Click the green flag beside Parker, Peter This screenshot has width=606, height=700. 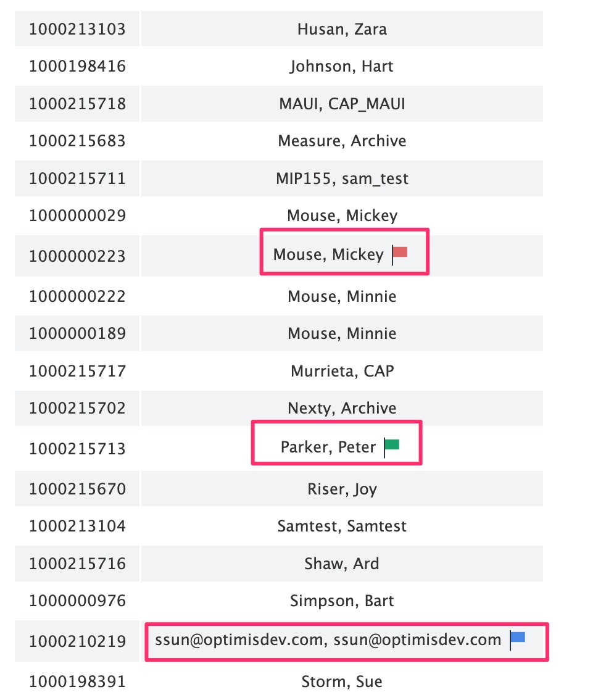click(392, 446)
